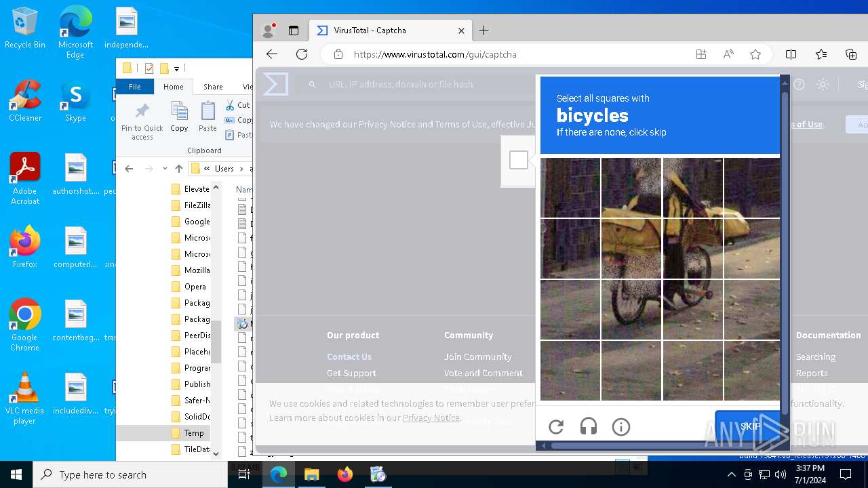Open Edge Collections icon
Image resolution: width=868 pixels, height=488 pixels.
tap(851, 54)
